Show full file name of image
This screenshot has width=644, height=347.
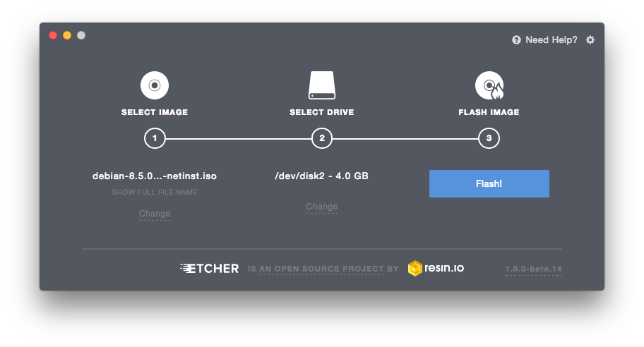coord(155,192)
